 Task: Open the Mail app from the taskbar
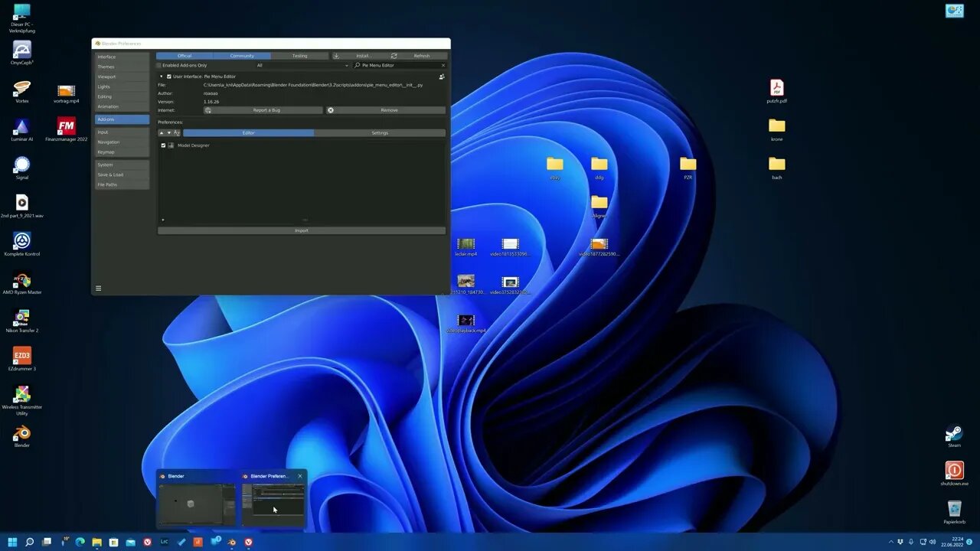click(130, 542)
